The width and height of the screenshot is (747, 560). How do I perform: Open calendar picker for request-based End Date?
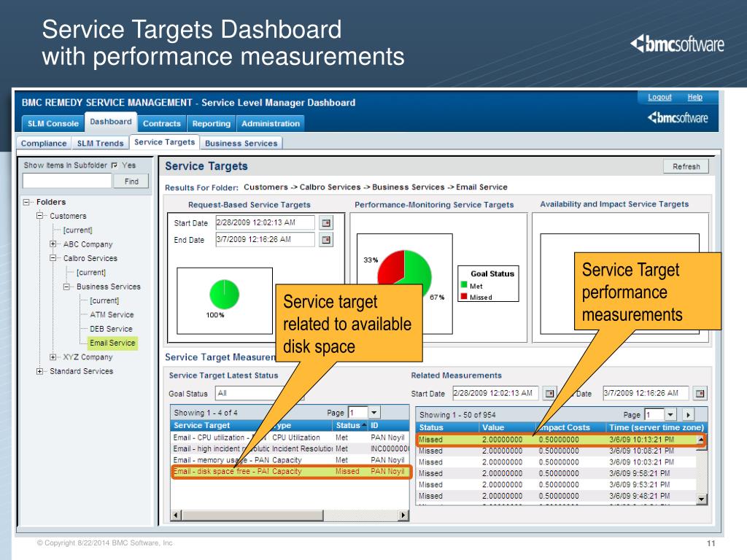[326, 239]
